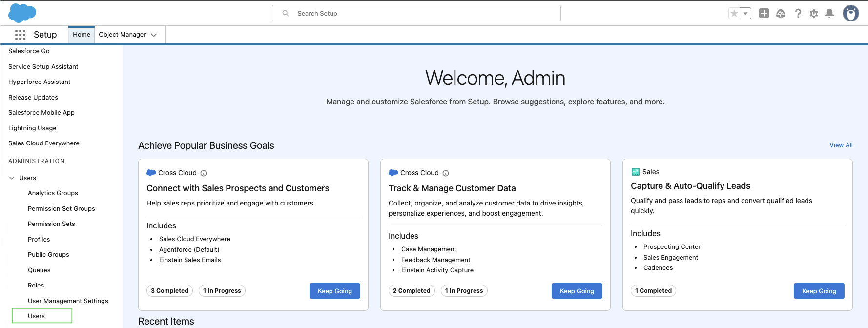The height and width of the screenshot is (328, 868).
Task: Click View All business goals link
Action: coord(841,145)
